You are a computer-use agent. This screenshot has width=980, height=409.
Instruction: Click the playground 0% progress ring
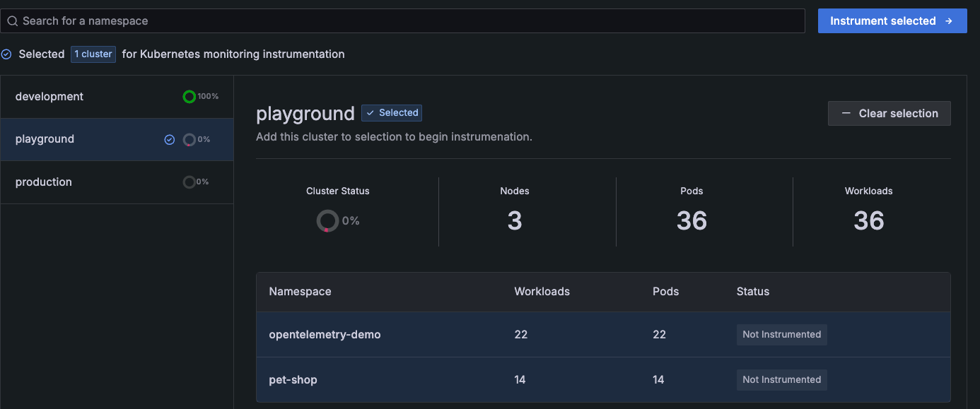189,140
